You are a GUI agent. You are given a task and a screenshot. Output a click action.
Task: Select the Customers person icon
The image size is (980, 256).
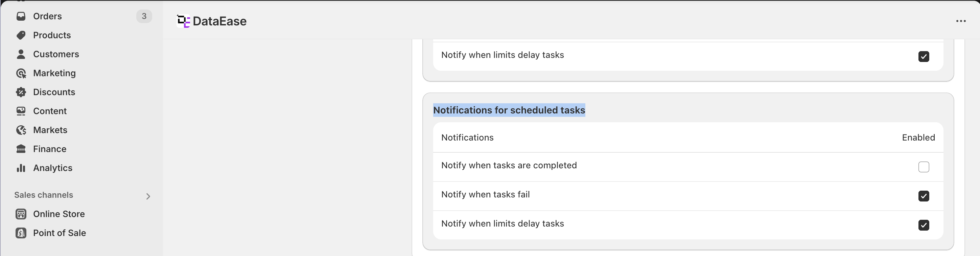21,54
